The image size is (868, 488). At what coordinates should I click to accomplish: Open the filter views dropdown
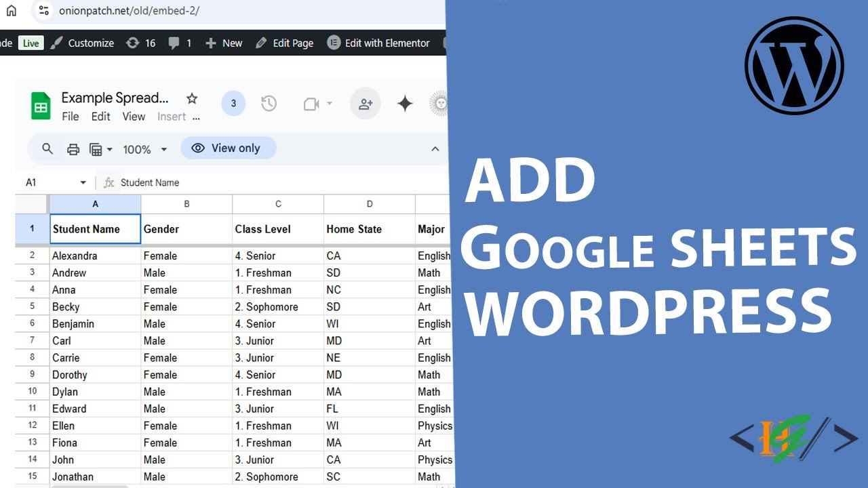point(101,149)
